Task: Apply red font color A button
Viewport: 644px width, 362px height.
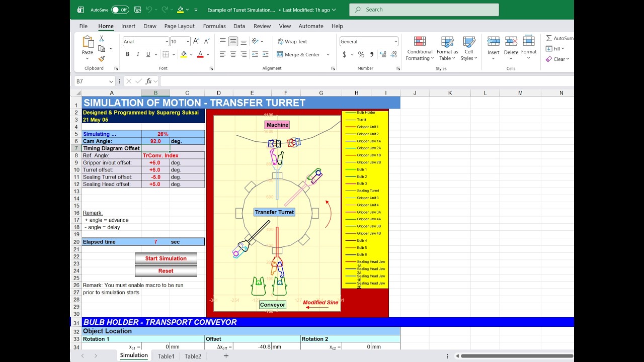Action: click(x=200, y=54)
